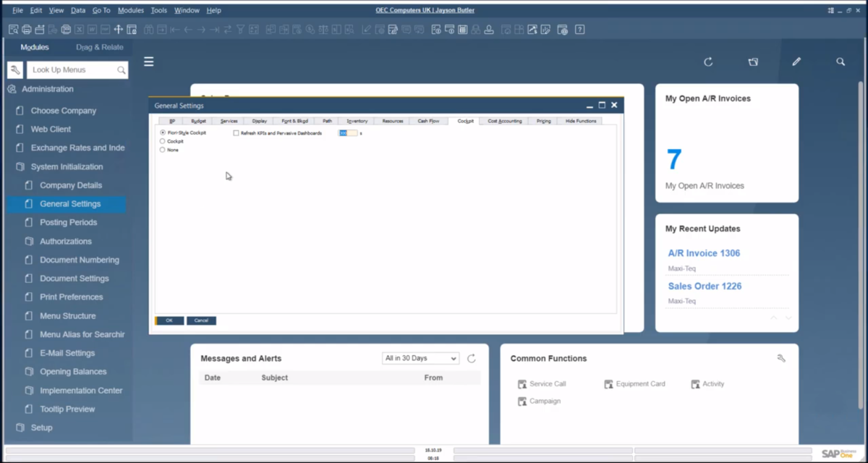Enable Refresh KPIs and Pervasive Dashboards checkbox
Screen dimensions: 868x463
click(236, 133)
